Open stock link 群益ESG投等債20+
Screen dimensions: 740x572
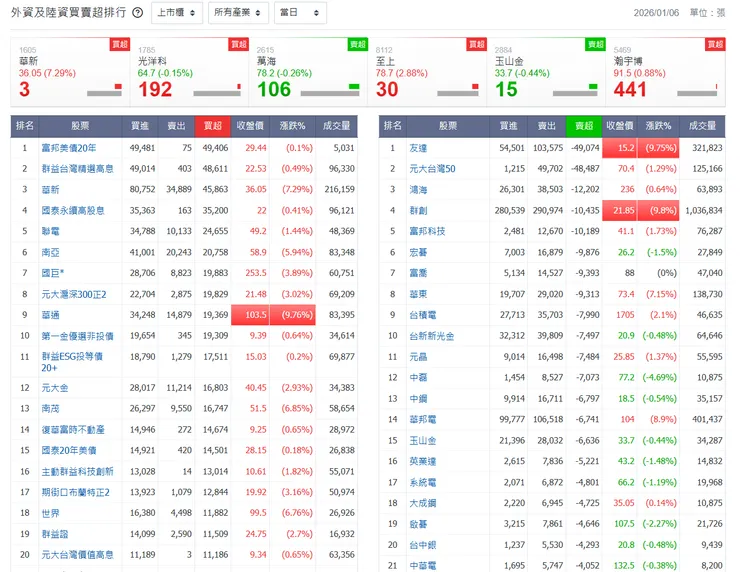pos(72,362)
